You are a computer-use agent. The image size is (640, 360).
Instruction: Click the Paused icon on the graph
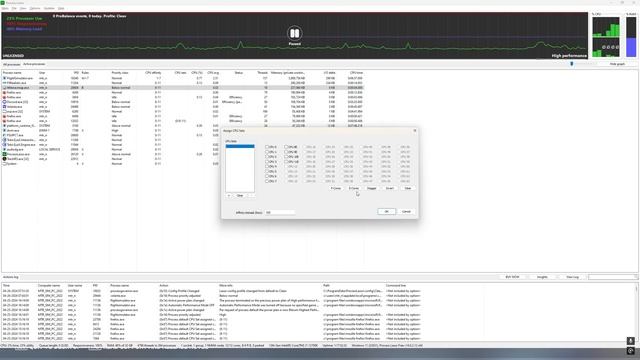(x=294, y=33)
